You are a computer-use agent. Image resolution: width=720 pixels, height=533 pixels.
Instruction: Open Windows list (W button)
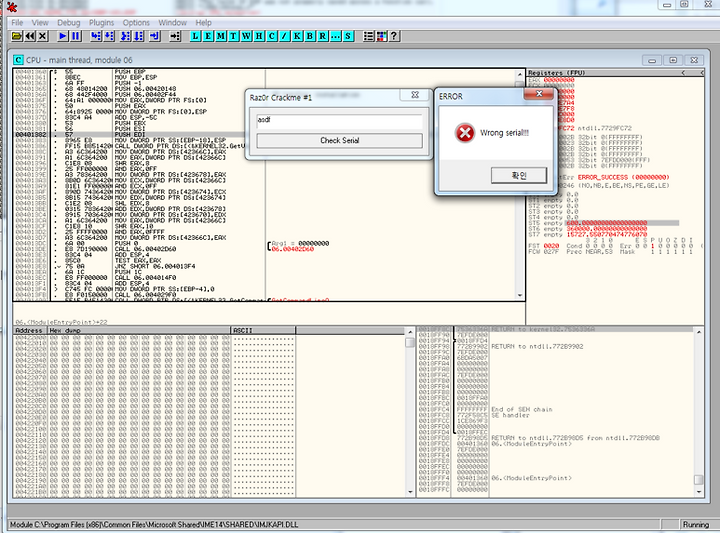point(247,36)
